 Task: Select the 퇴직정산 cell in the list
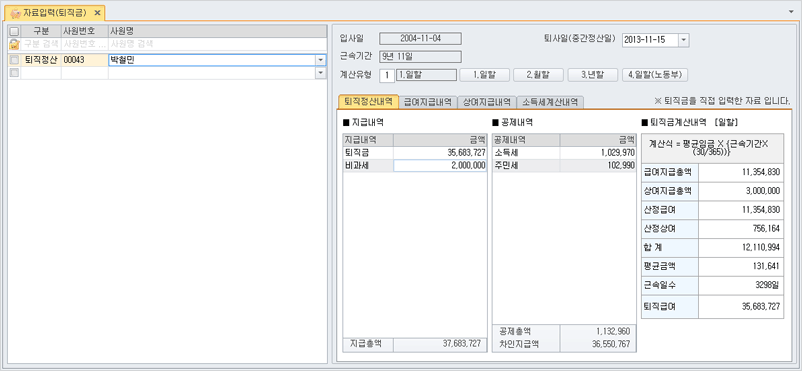coord(41,60)
